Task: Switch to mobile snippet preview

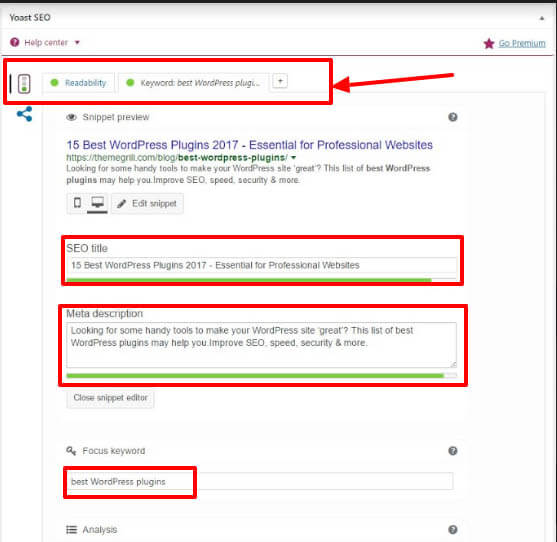Action: click(x=77, y=203)
